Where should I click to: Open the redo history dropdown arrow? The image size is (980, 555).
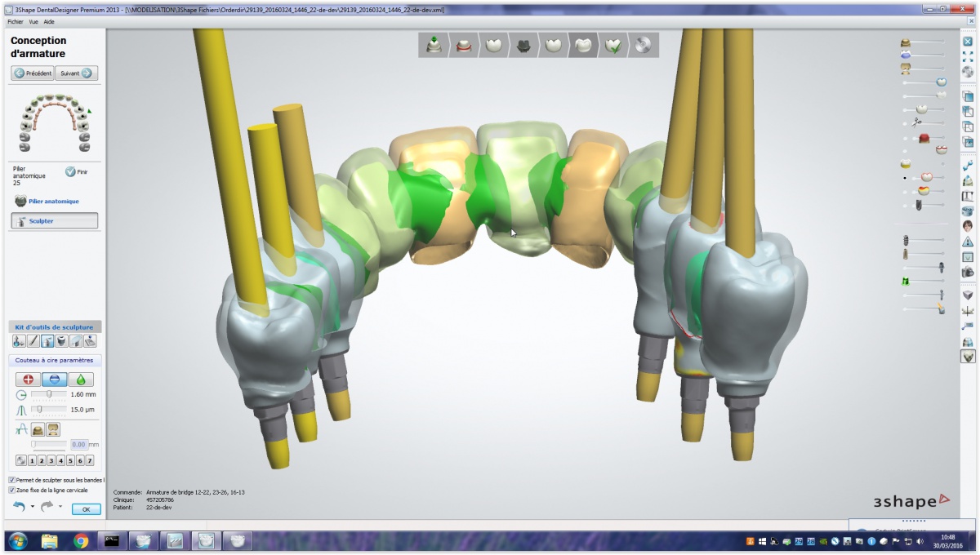click(60, 507)
